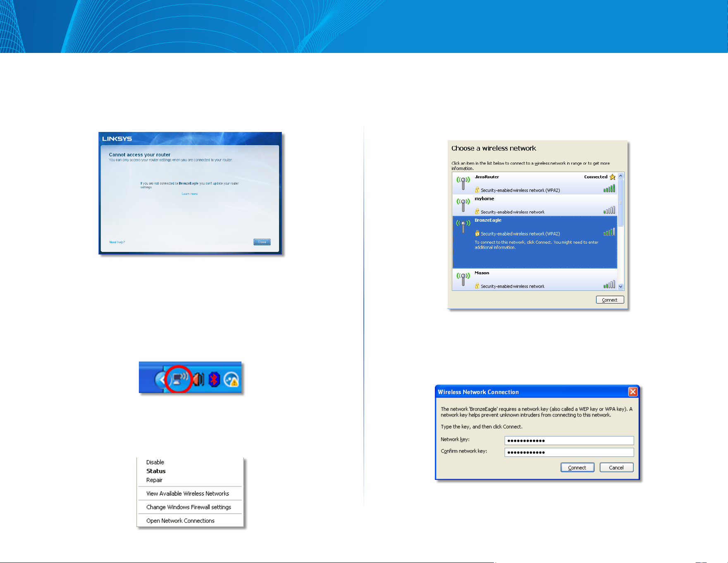This screenshot has width=728, height=563.
Task: Select the BronzeEagle wireless network
Action: coord(535,242)
